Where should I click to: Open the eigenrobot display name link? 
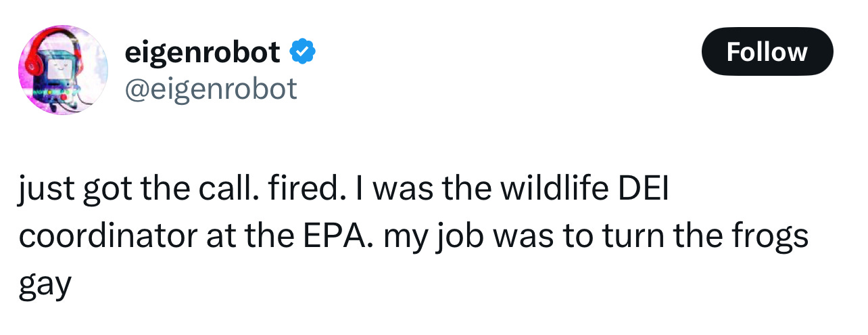tap(203, 52)
